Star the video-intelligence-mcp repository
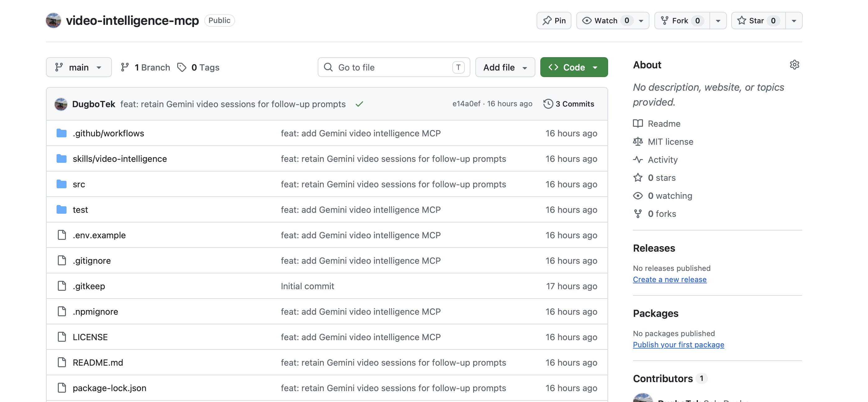Viewport: 868px width, 402px height. (759, 21)
